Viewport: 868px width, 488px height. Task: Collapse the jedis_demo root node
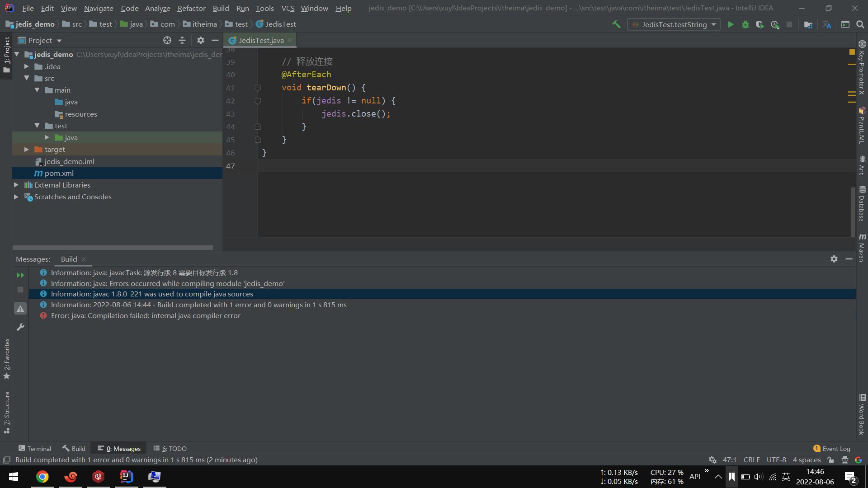point(17,54)
